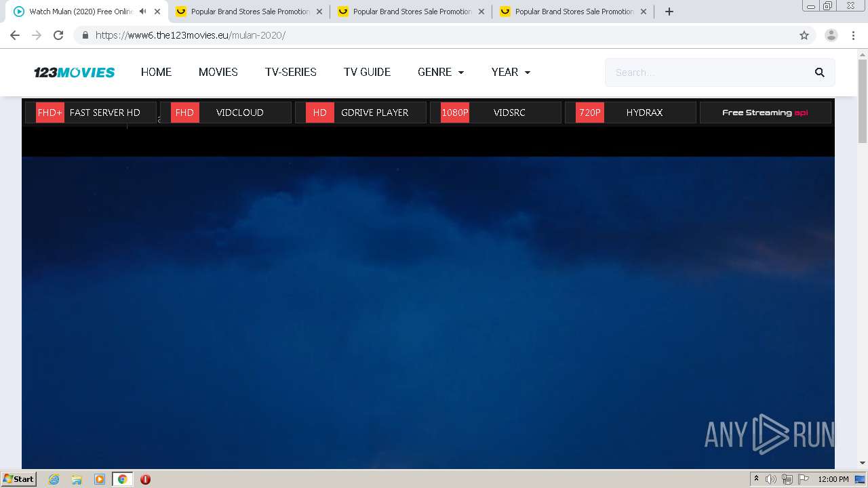This screenshot has width=868, height=488.
Task: Click the search magnifier icon
Action: (x=819, y=73)
